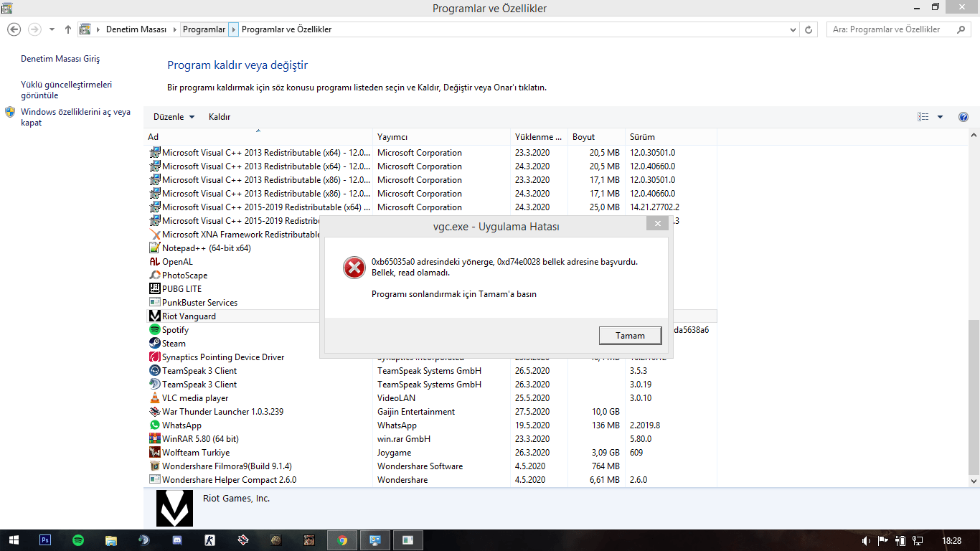The height and width of the screenshot is (551, 980).
Task: Click the Programlar breadcrumb segment
Action: click(x=204, y=29)
